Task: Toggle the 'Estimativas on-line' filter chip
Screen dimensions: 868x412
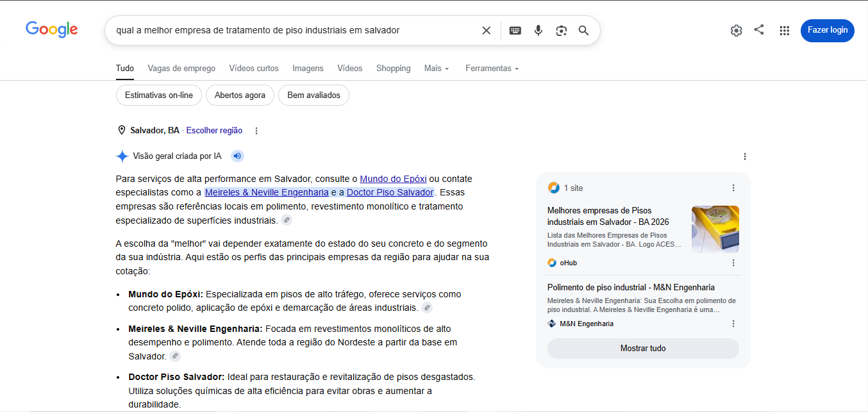Action: click(159, 95)
